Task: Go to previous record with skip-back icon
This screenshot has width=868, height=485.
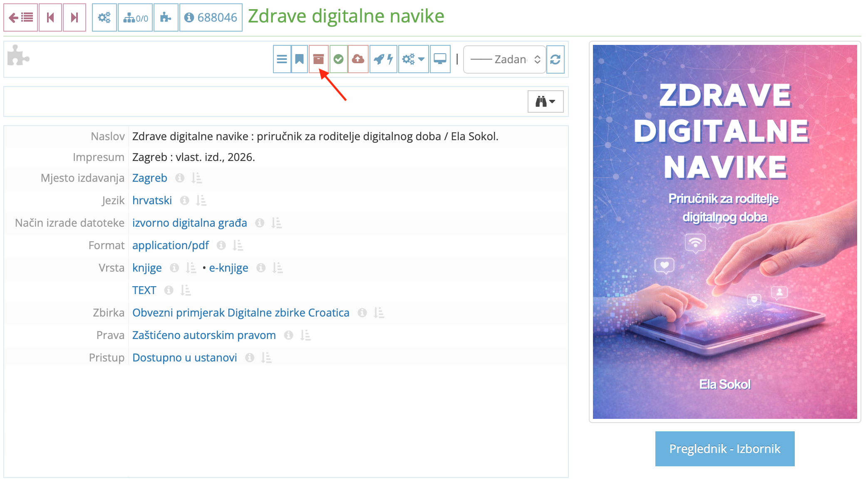Action: (50, 17)
